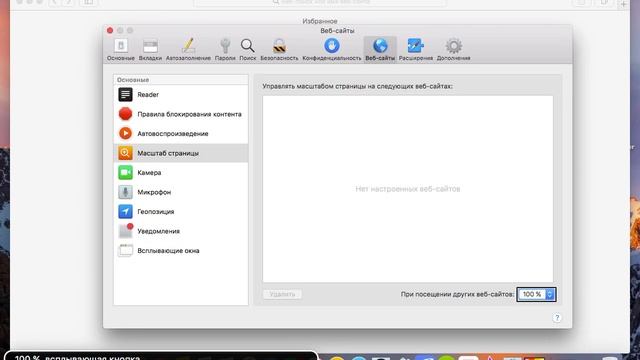Screen dimensions: 640x360
Task: Select Микрофон in the sidebar
Action: coord(181,192)
